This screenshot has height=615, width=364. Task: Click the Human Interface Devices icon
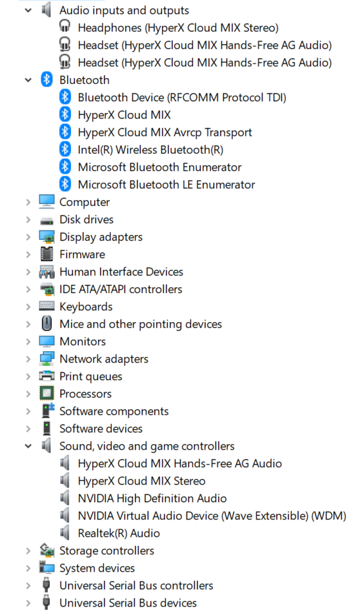click(x=46, y=272)
